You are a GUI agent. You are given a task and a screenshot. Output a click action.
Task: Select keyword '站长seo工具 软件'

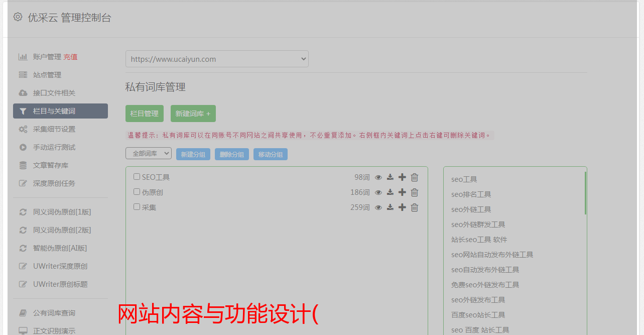[479, 240]
